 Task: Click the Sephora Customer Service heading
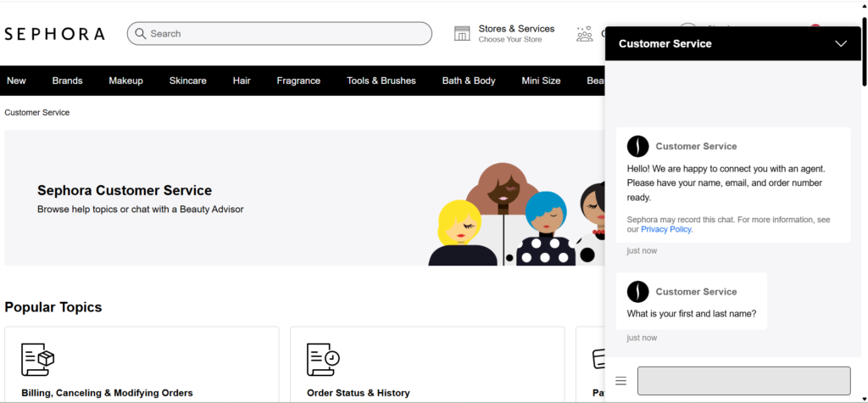pyautogui.click(x=125, y=191)
